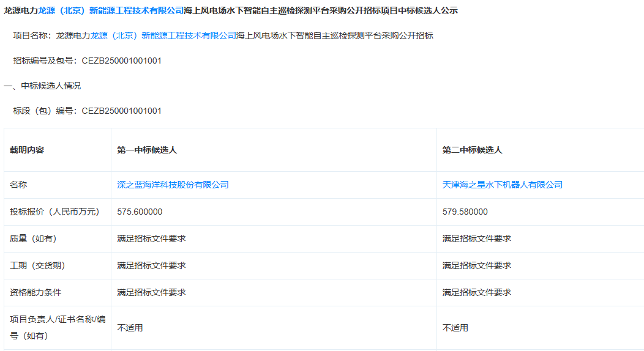644x351 pixels.
Task: Click the 名称 row label
Action: [x=18, y=185]
